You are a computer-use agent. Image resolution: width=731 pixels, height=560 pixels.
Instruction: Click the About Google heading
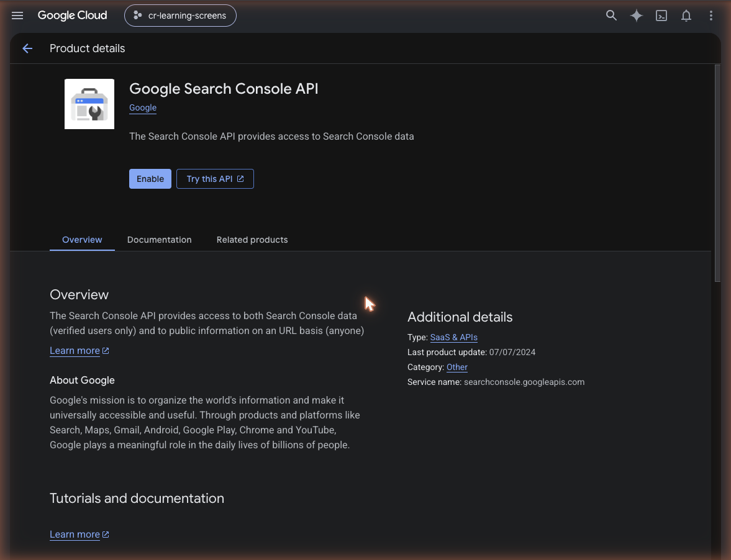point(82,380)
